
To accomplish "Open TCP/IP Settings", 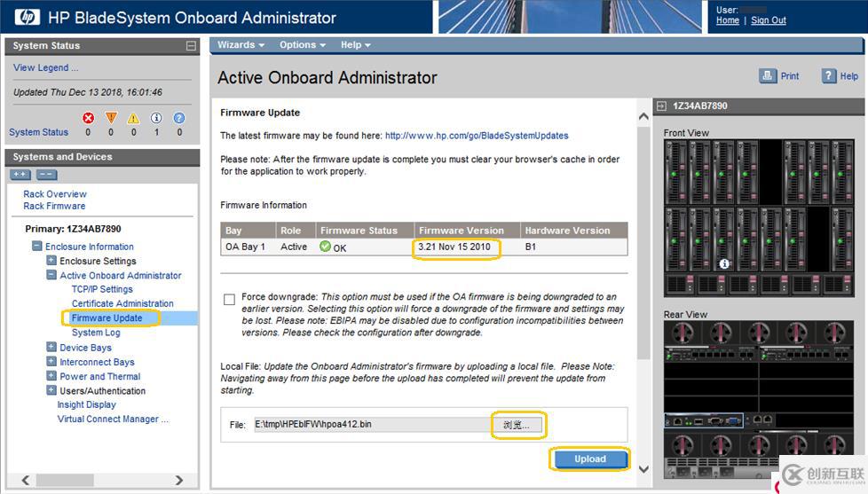I will pyautogui.click(x=102, y=289).
